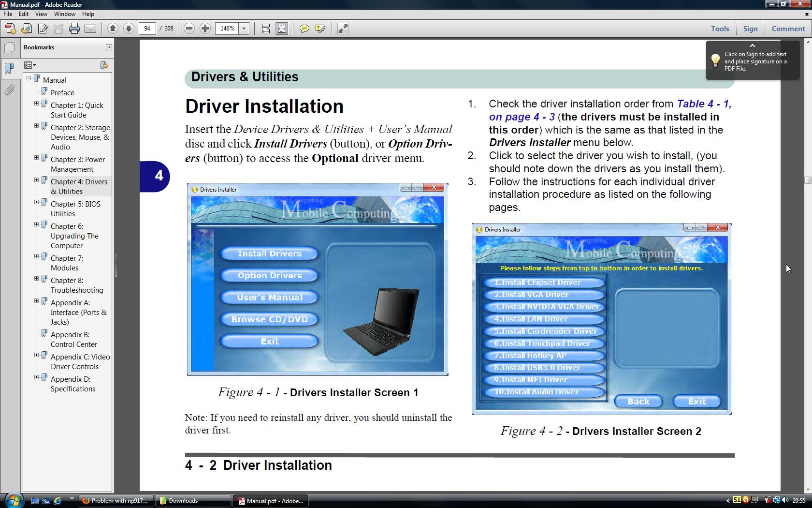The height and width of the screenshot is (508, 812).
Task: Click the Print file icon
Action: (74, 29)
